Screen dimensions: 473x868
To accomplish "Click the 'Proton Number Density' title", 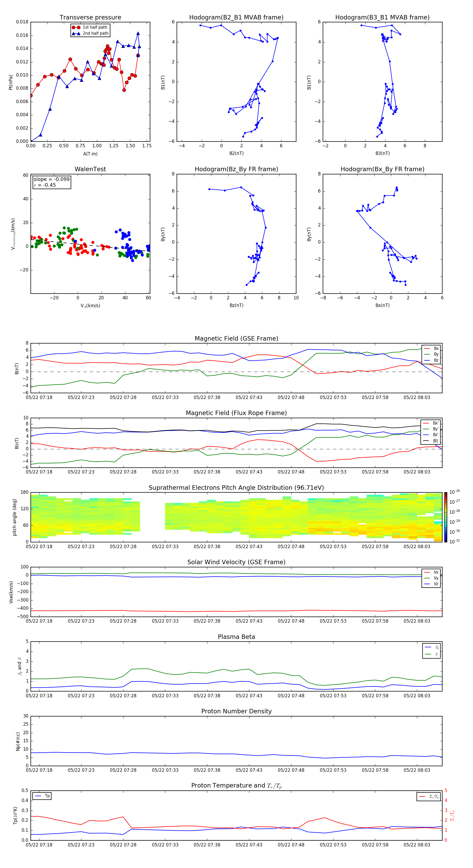I will 236,712.
